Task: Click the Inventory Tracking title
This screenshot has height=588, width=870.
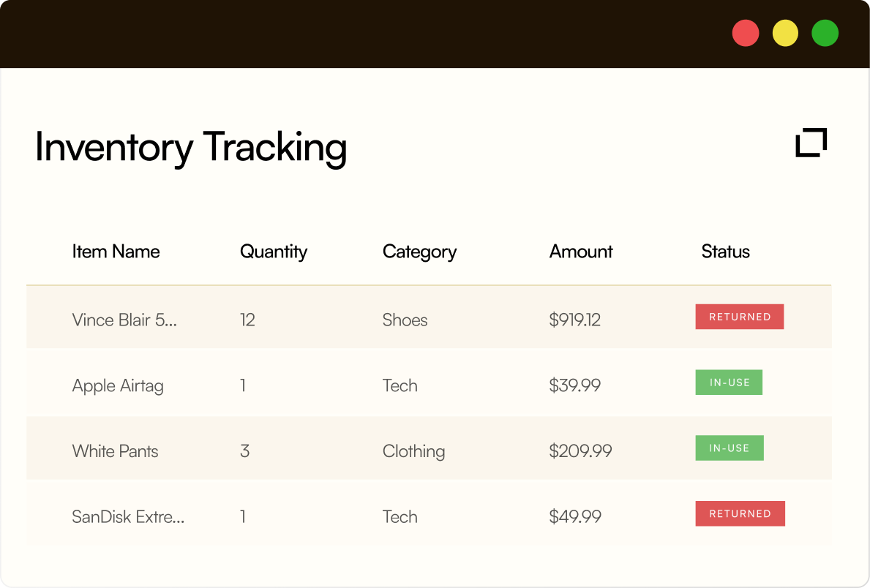Action: (192, 148)
